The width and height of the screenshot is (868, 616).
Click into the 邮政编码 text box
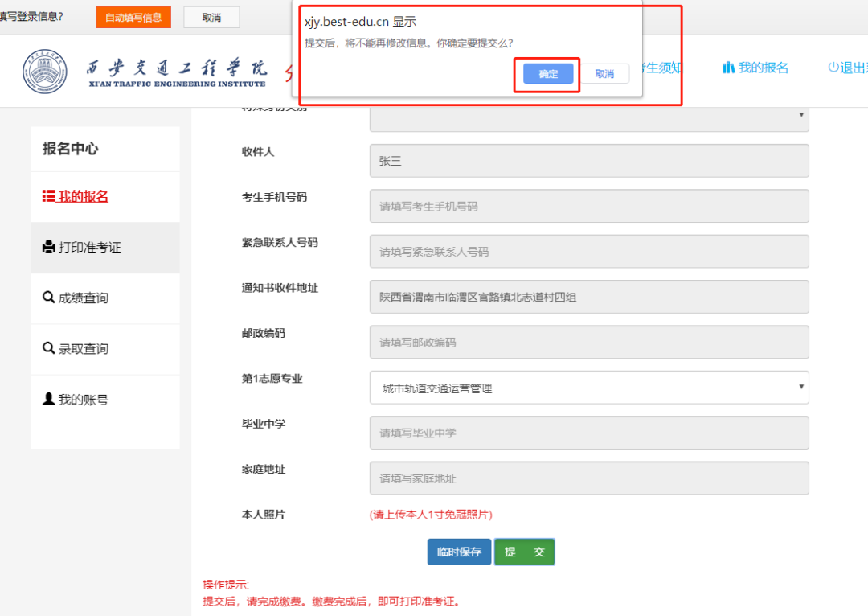pos(589,342)
